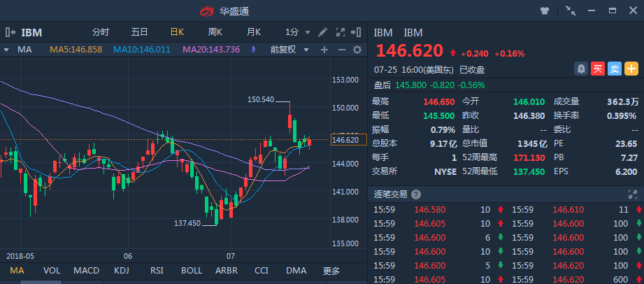Select the RSI indicator tab
644x284 pixels.
[157, 271]
